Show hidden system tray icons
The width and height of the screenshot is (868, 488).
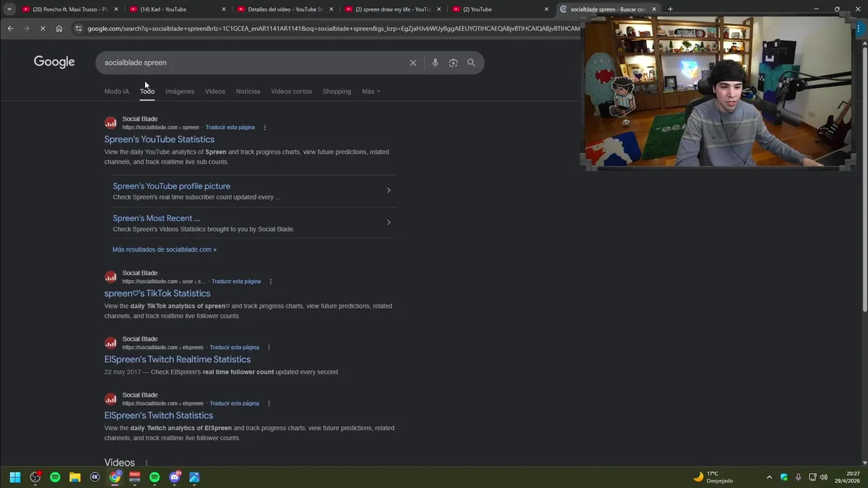(769, 477)
